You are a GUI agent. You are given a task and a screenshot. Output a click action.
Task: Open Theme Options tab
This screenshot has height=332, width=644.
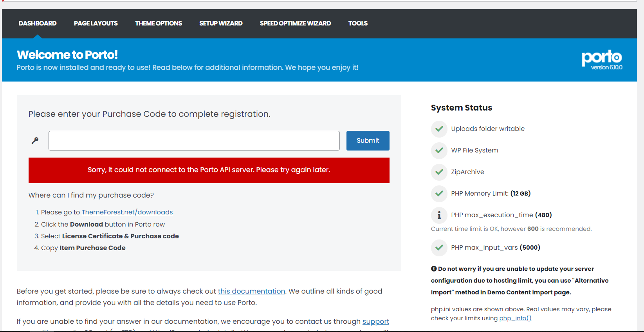tap(159, 24)
